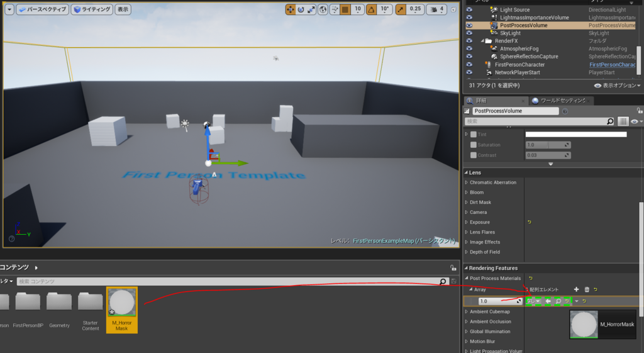Open the パースペクティブ view mode menu
This screenshot has width=644, height=353.
pos(42,9)
